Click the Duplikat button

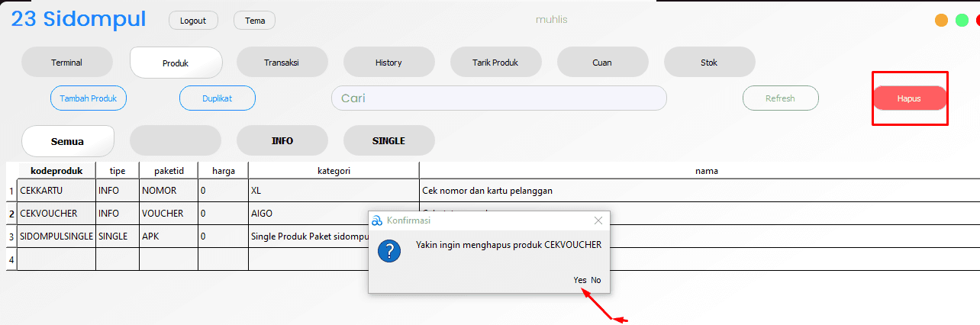tap(218, 98)
